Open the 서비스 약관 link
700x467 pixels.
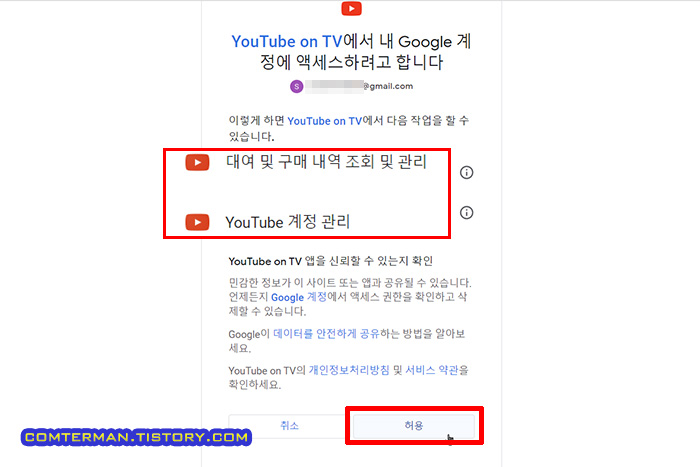click(x=432, y=370)
